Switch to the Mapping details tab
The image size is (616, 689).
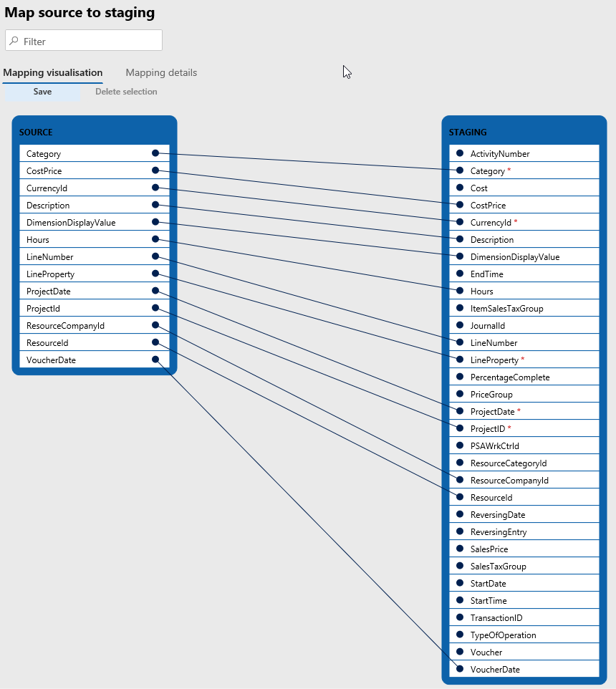tap(160, 72)
